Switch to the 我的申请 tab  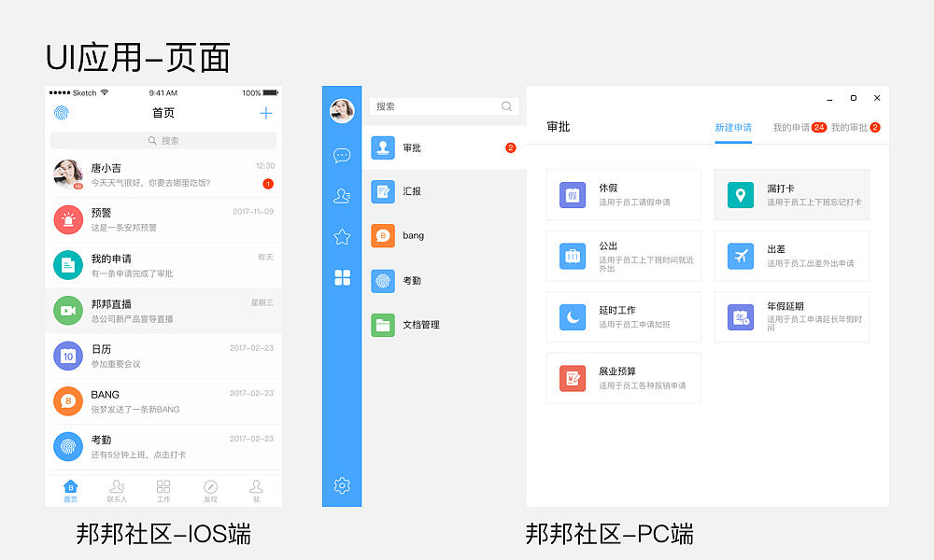pyautogui.click(x=794, y=126)
